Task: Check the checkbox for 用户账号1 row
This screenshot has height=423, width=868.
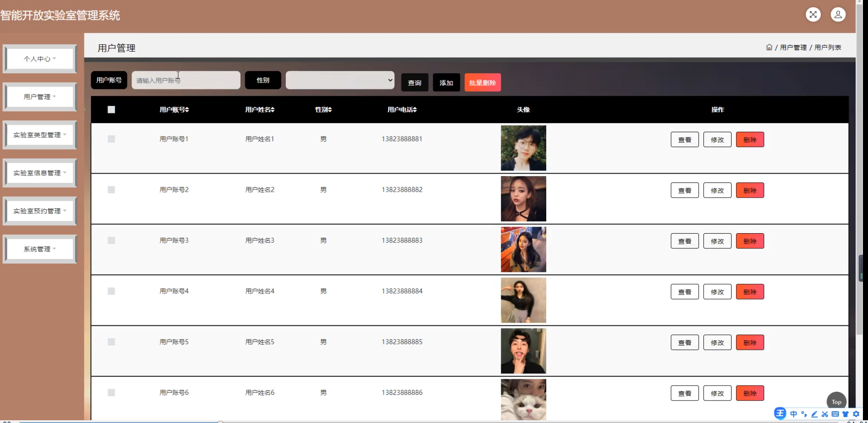Action: point(111,139)
